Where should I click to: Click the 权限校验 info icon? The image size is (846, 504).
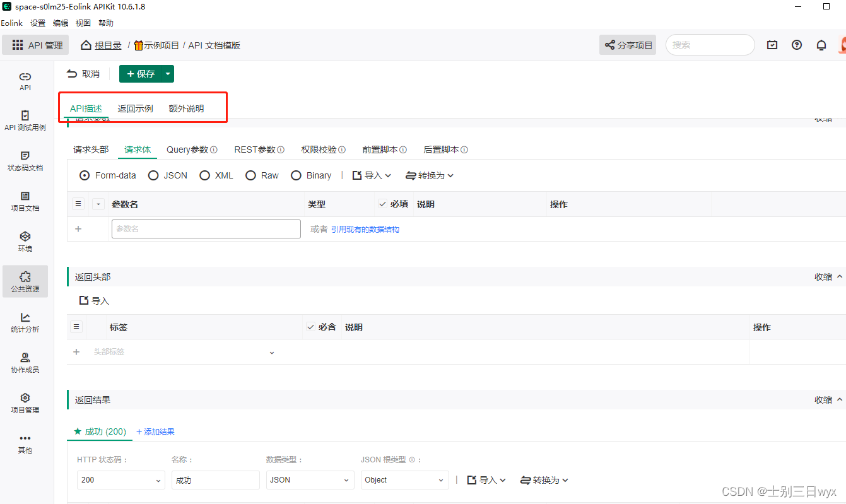click(342, 150)
